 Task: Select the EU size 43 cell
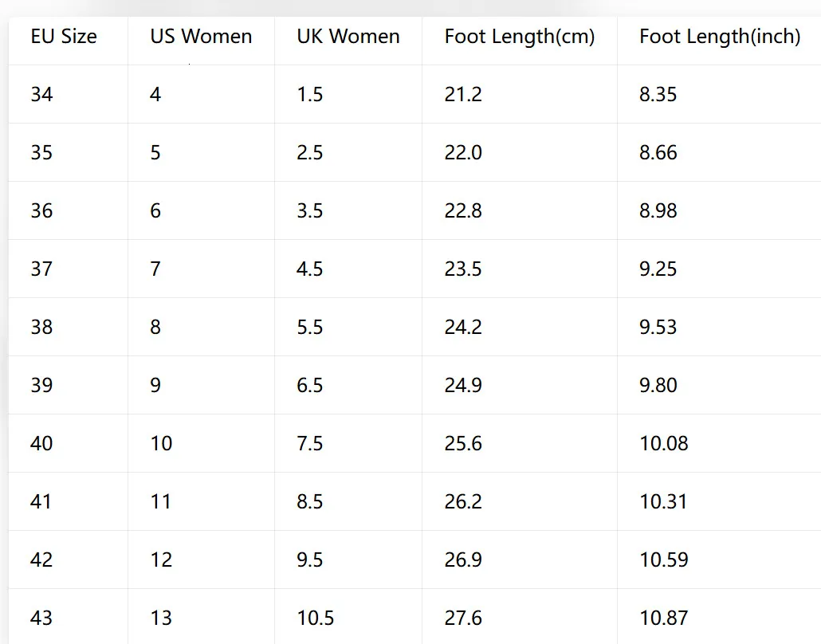click(68, 617)
